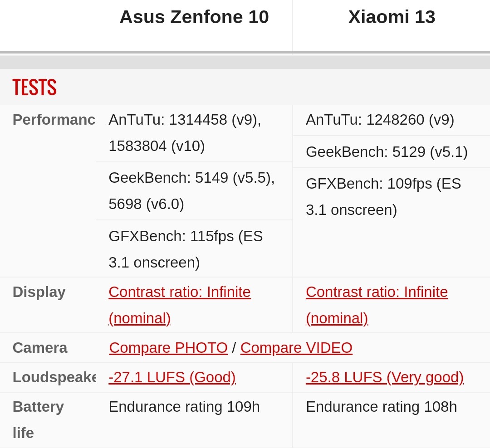The width and height of the screenshot is (490, 448).
Task: Open the -27.1 LUFS (Good) loudspeaker link
Action: point(172,377)
